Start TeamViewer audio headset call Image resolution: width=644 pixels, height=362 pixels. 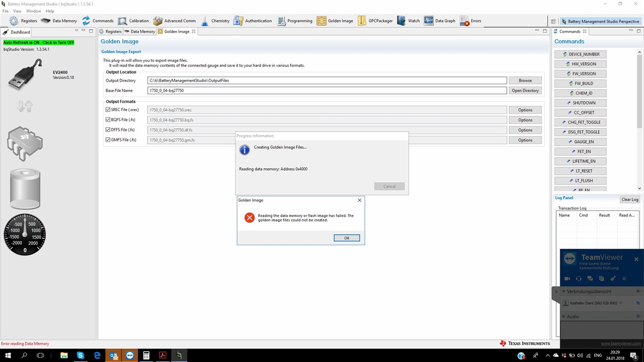pos(579,279)
